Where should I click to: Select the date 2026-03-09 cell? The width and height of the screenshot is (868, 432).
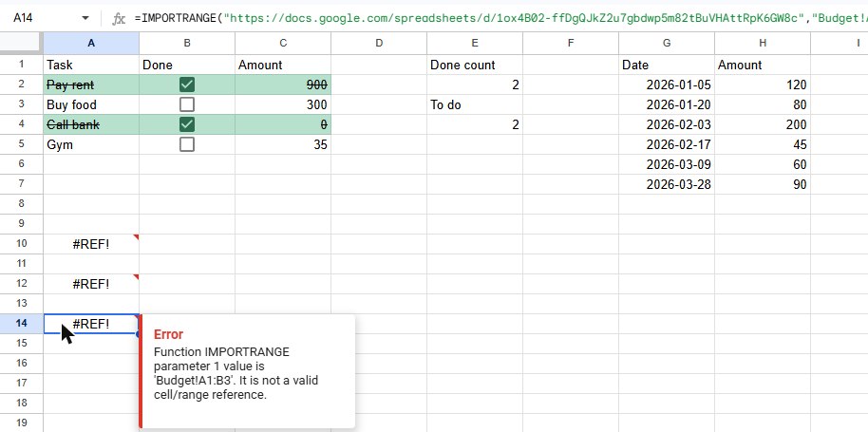pos(667,164)
